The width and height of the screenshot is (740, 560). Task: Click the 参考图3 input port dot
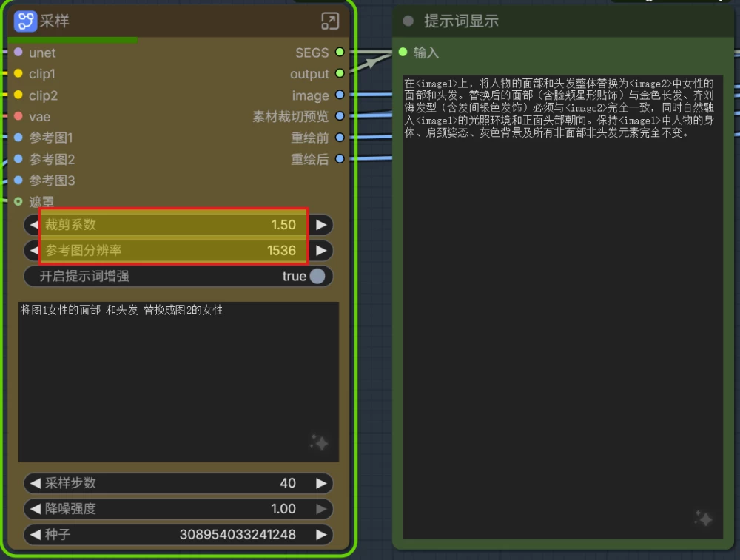click(18, 180)
